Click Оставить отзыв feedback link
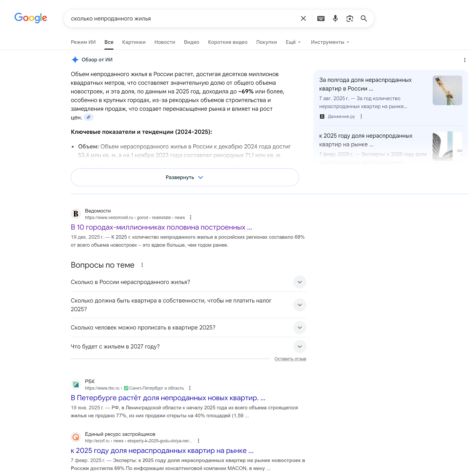The width and height of the screenshot is (469, 476). [290, 359]
